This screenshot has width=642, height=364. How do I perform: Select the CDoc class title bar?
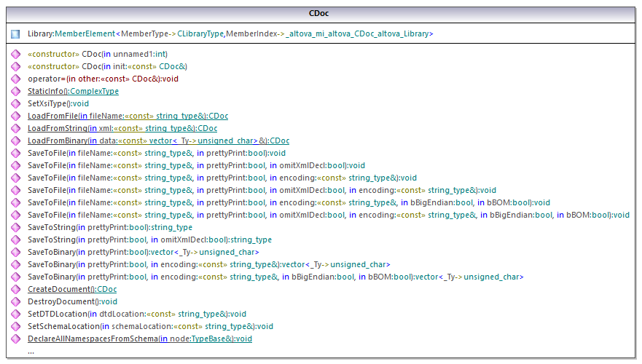(319, 13)
